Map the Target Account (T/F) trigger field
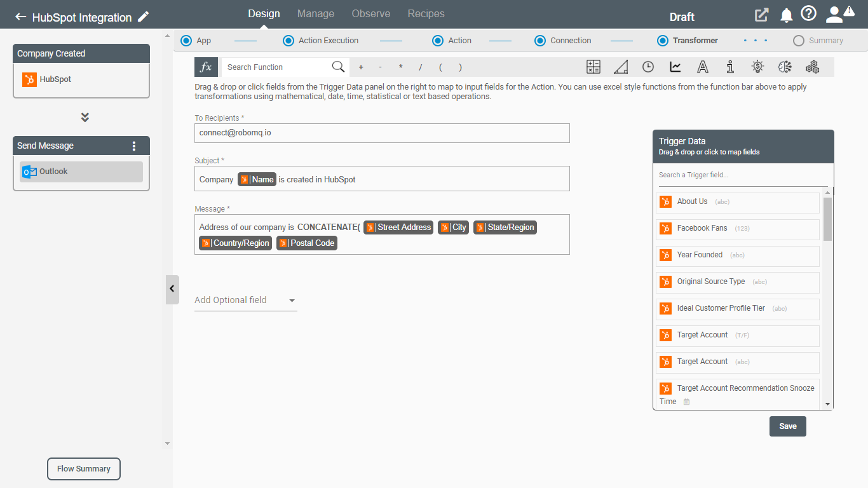 [x=738, y=336]
